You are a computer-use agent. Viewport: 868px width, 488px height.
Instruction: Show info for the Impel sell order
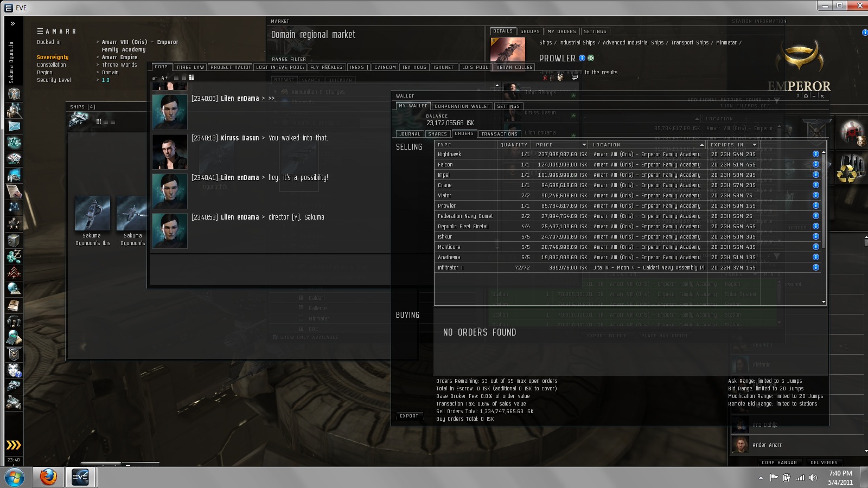pyautogui.click(x=815, y=175)
